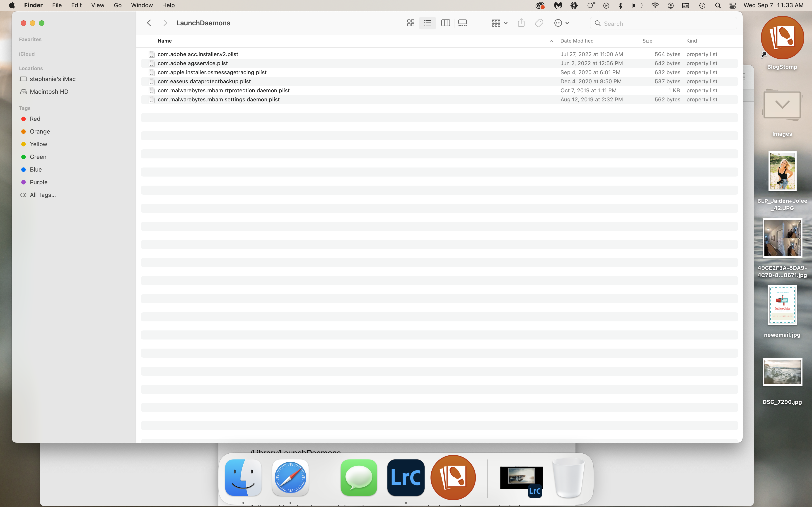
Task: Open the Wi-Fi status menu
Action: point(655,5)
